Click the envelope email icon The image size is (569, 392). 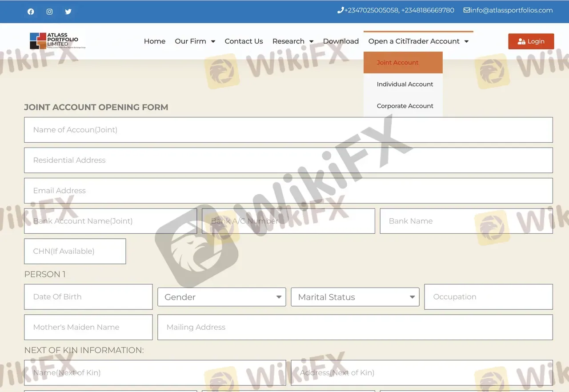[x=467, y=10]
